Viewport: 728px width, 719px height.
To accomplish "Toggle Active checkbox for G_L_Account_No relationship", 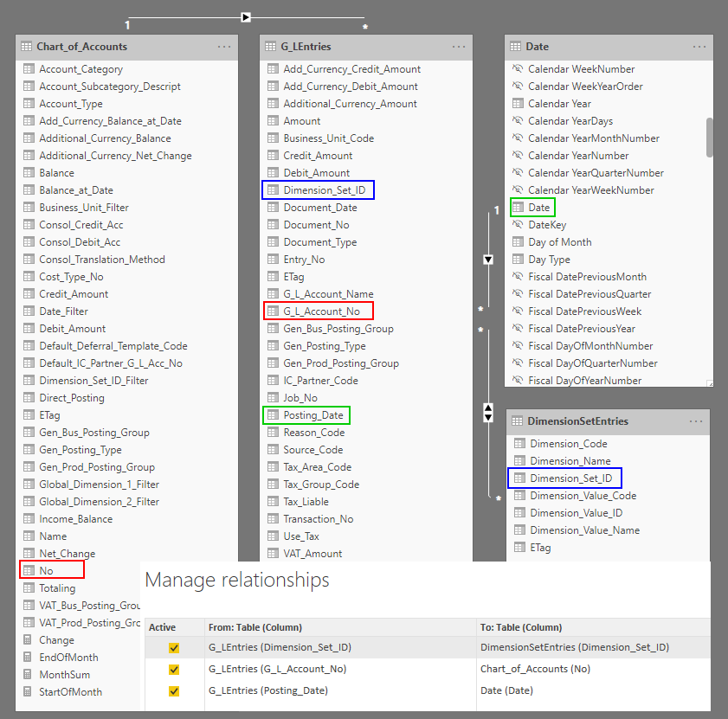I will pos(174,669).
